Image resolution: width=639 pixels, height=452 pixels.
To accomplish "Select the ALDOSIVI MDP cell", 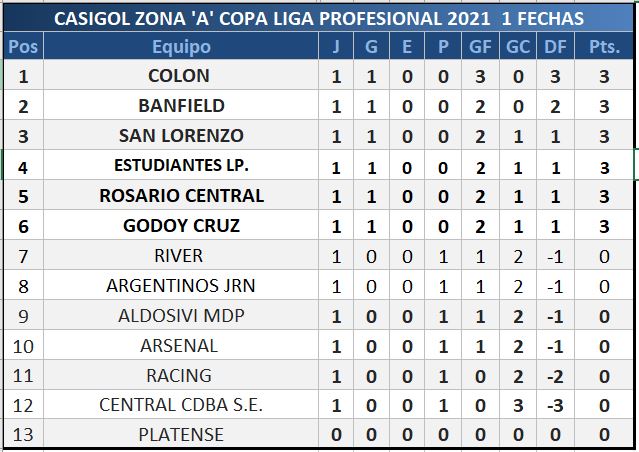I will click(181, 316).
